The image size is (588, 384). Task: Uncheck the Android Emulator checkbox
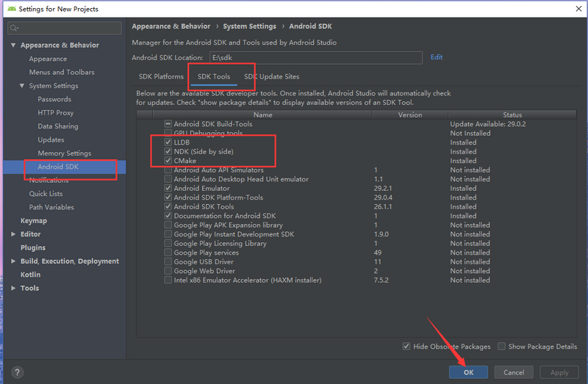[x=168, y=188]
